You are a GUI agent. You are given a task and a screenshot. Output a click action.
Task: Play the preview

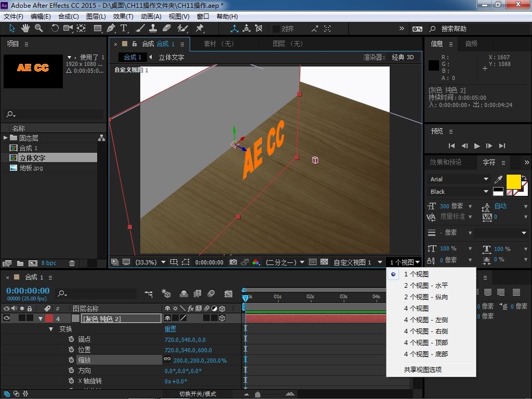tap(477, 146)
